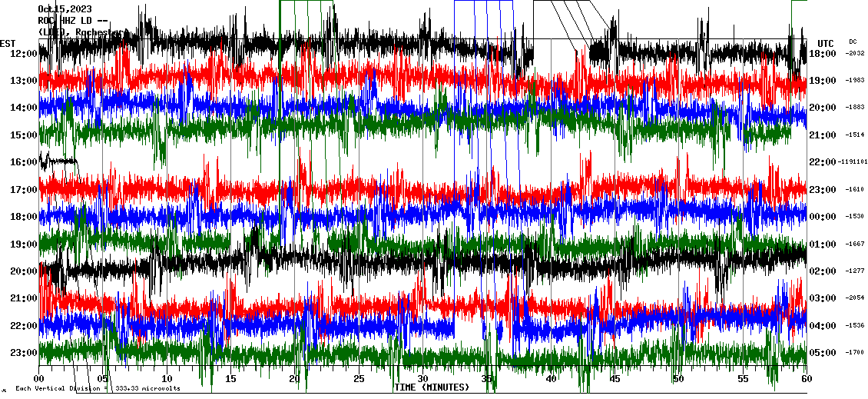The height and width of the screenshot is (399, 868).
Task: Click the 12:00 EST row label
Action: (24, 54)
